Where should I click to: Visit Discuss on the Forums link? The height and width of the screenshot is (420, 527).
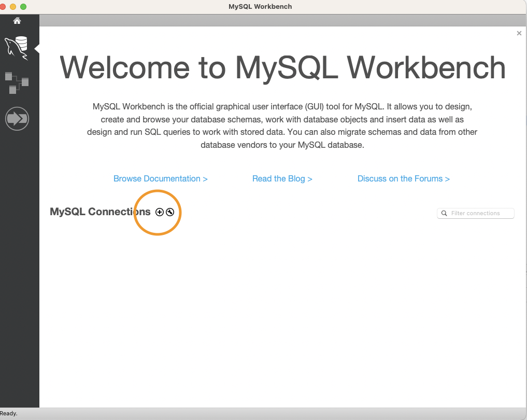pyautogui.click(x=403, y=178)
